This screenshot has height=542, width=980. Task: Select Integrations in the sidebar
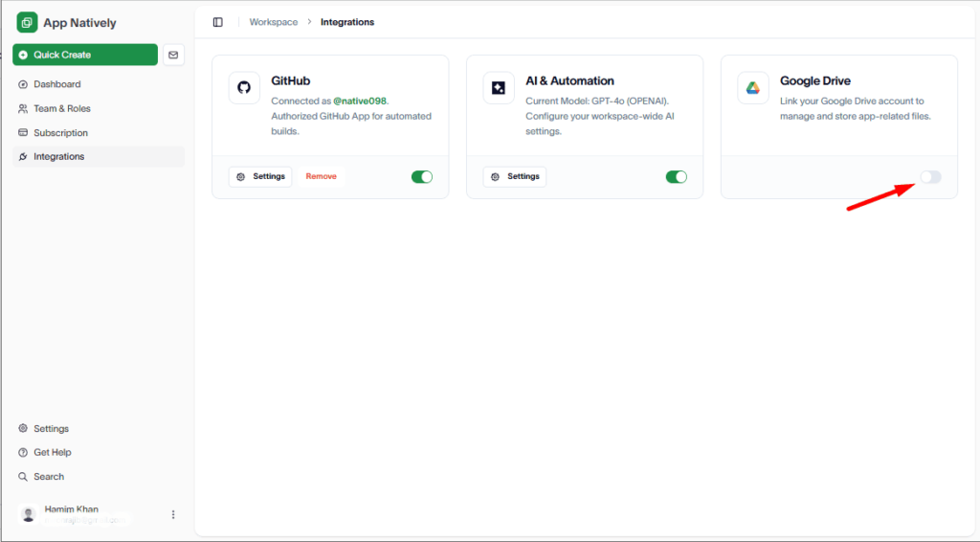(99, 157)
